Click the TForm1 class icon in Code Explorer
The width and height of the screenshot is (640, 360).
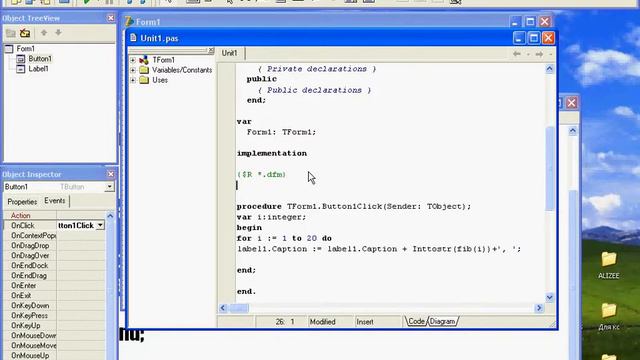(x=144, y=60)
